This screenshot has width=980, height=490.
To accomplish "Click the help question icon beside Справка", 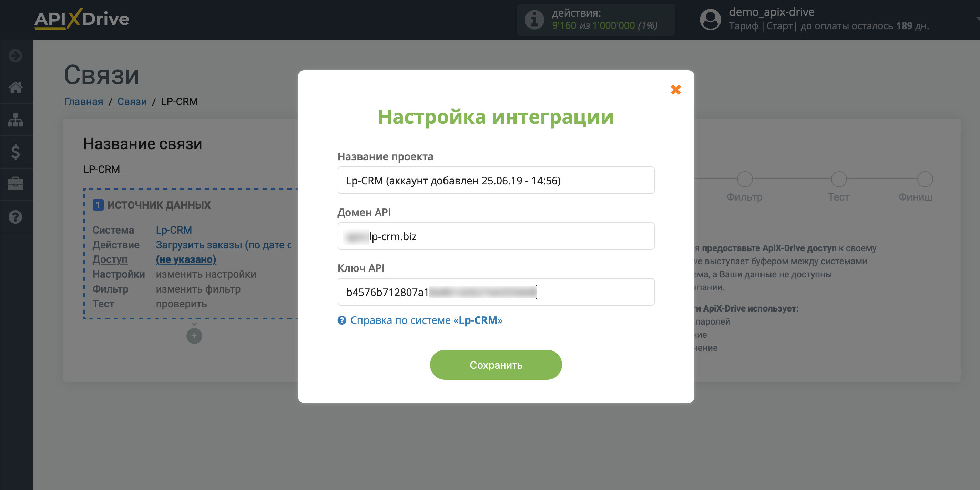I will 341,320.
